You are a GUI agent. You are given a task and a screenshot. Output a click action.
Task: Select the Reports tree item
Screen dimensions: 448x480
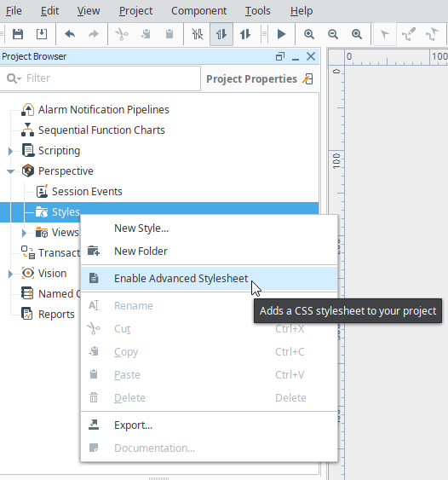click(56, 315)
